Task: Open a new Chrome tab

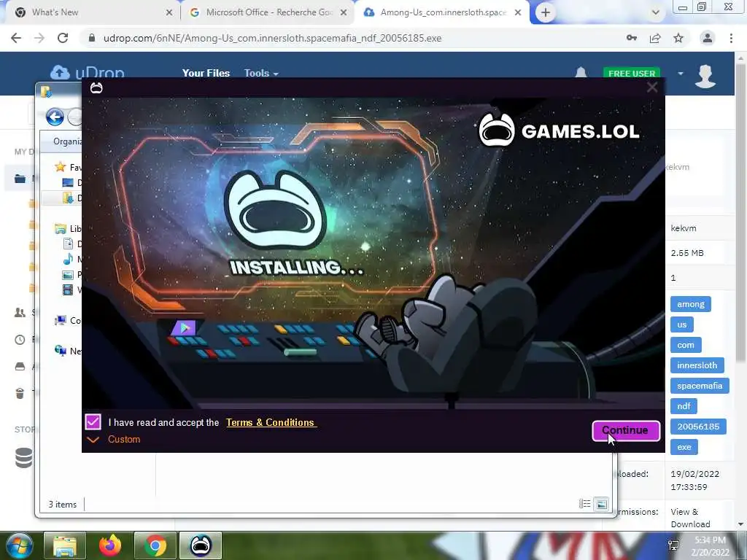Action: pyautogui.click(x=546, y=13)
